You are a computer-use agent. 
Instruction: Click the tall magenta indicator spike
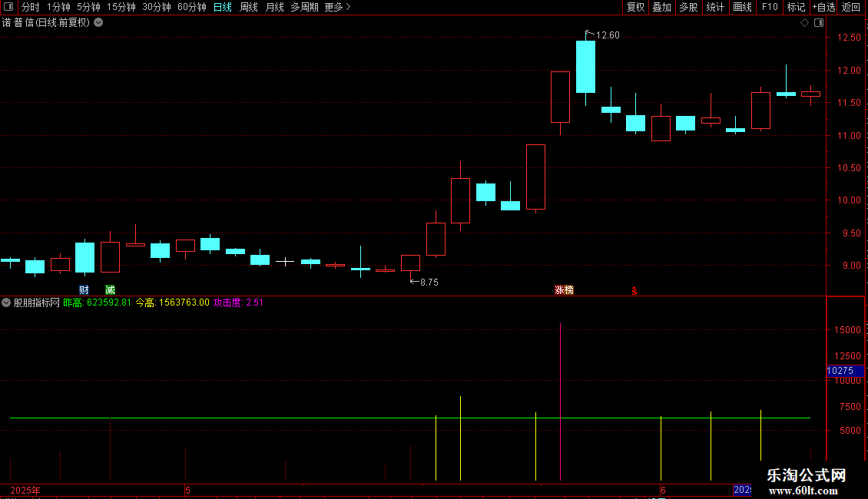pos(560,402)
